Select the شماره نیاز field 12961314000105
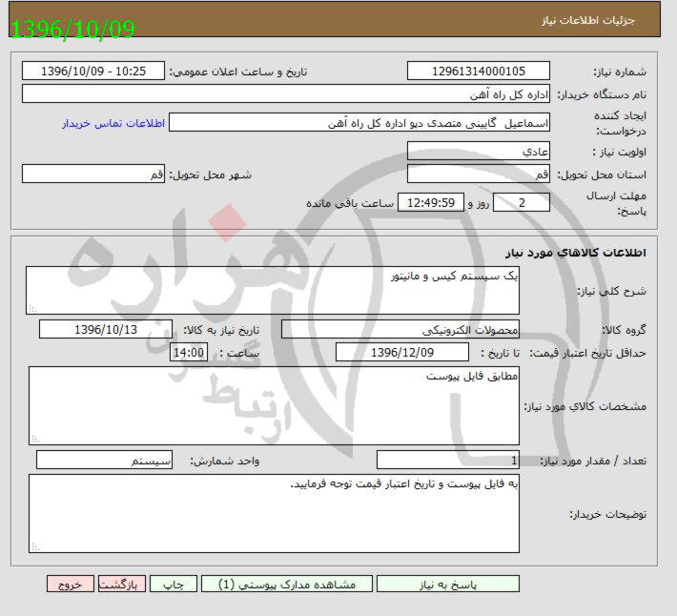 479,71
